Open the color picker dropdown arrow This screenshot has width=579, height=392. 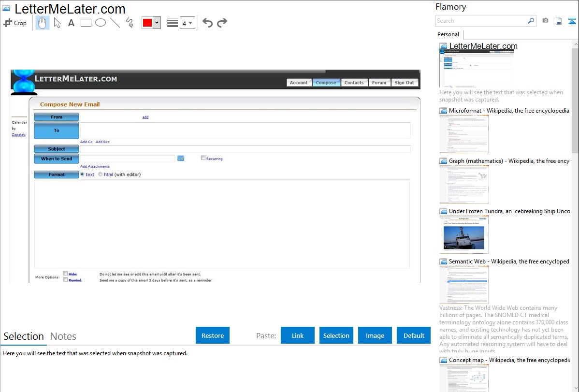(x=157, y=23)
